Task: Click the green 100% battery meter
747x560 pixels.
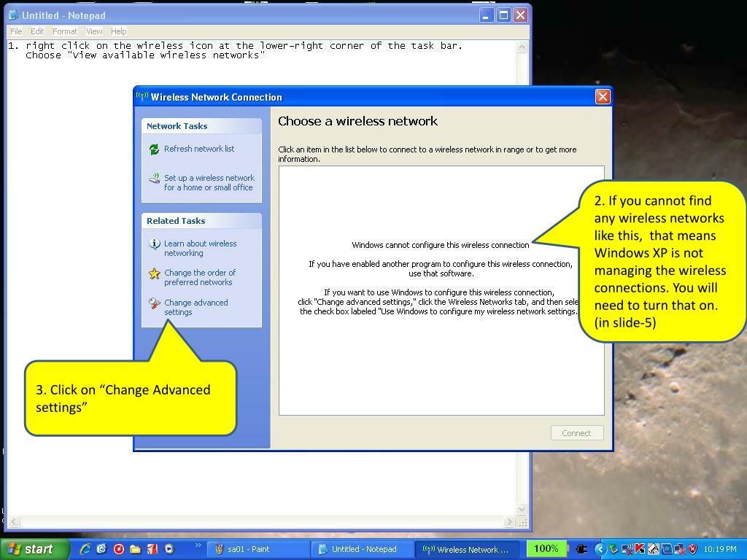Action: (546, 548)
